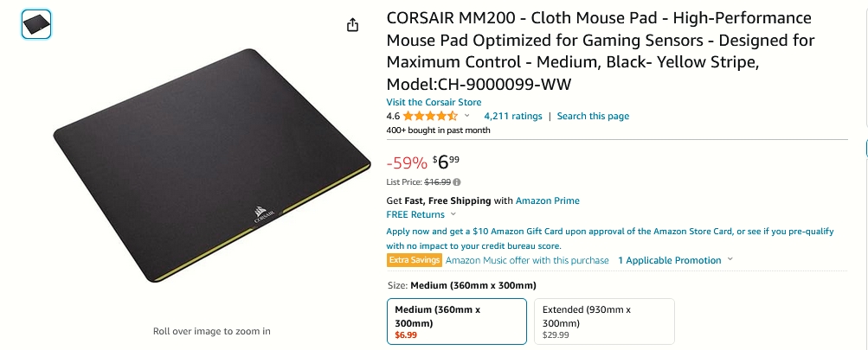Select the Medium (360mm x 300mm) size option
868x350 pixels.
(457, 321)
